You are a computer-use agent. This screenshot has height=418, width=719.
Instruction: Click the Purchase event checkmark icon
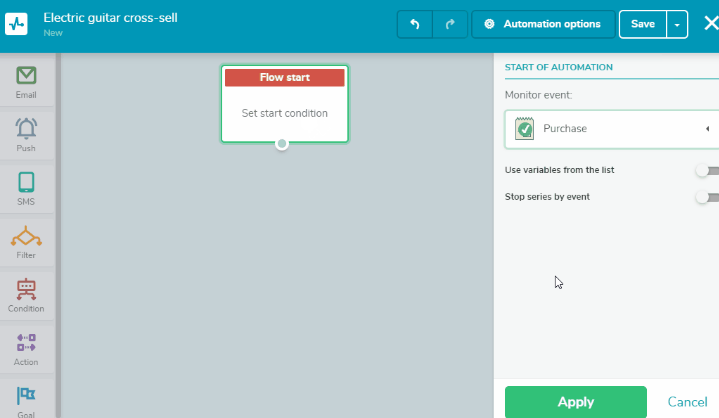point(524,129)
